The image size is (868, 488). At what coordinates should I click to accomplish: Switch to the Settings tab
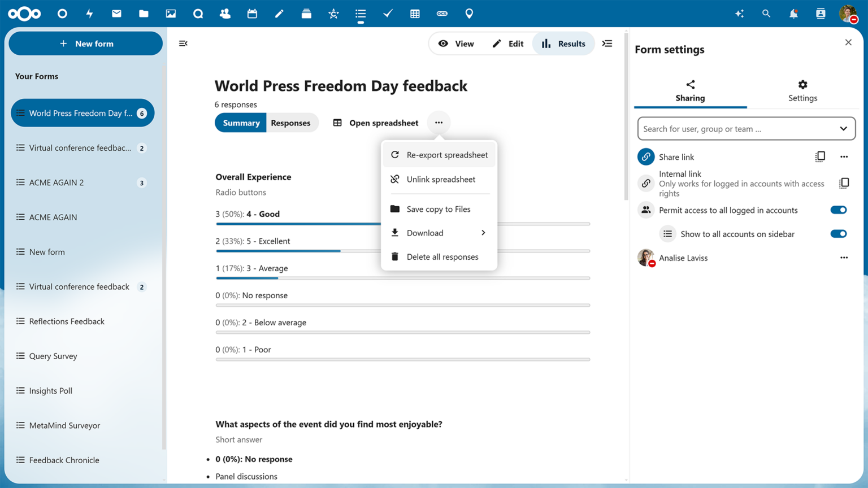click(802, 90)
